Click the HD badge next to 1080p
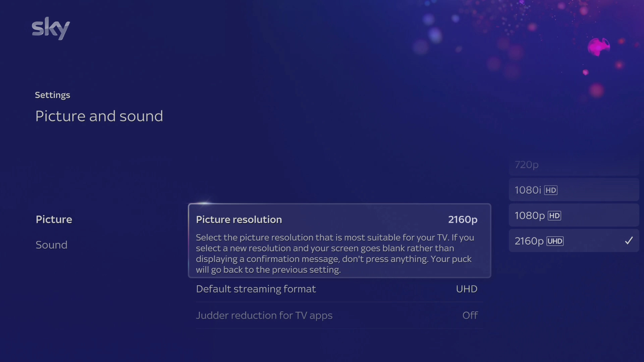This screenshot has width=644, height=362. [554, 216]
